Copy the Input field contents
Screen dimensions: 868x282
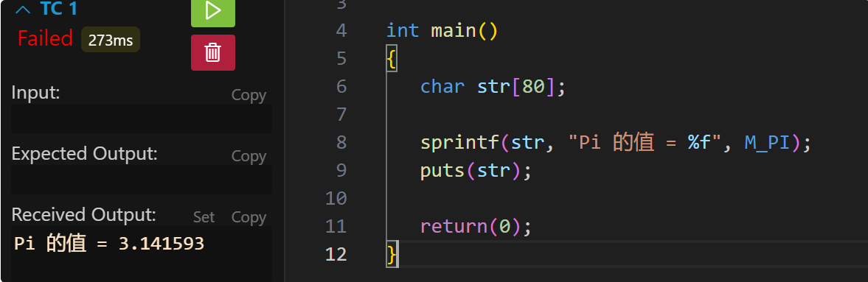[249, 95]
